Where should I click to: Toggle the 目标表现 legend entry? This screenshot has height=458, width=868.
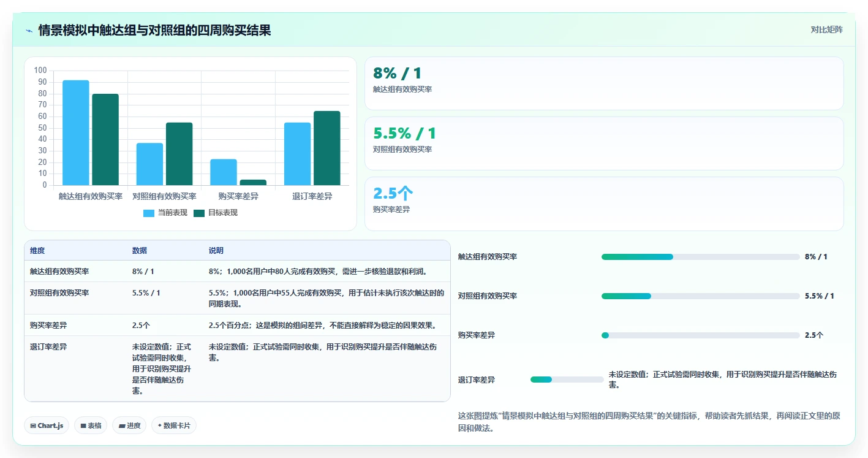(216, 213)
